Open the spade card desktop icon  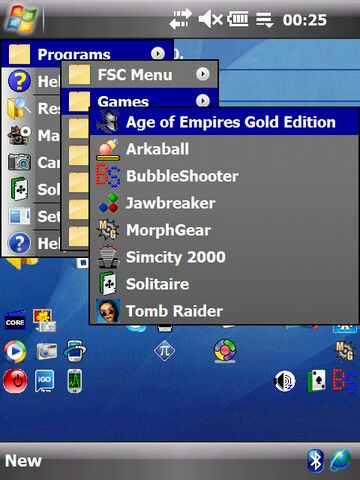316,381
